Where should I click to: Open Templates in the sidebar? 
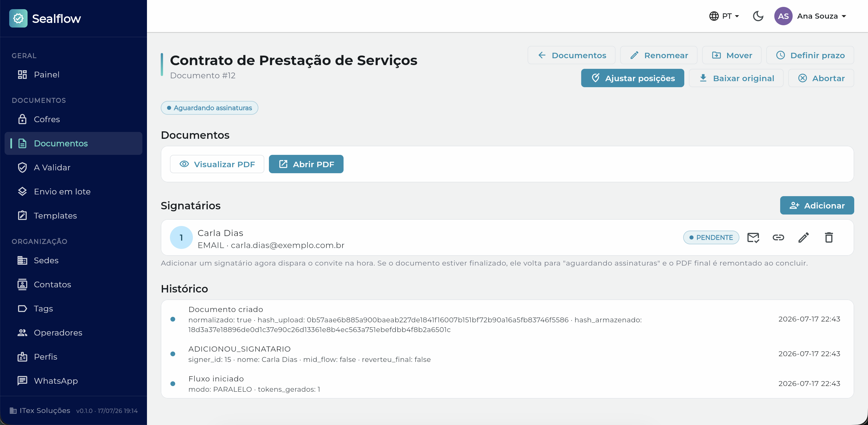[x=73, y=216]
